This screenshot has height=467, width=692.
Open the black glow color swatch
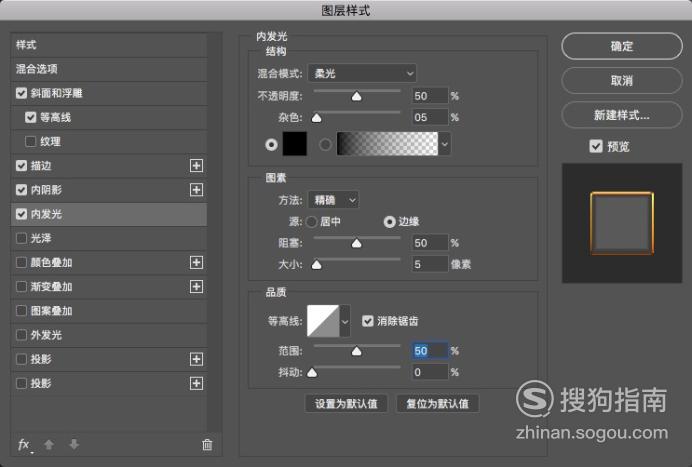295,144
